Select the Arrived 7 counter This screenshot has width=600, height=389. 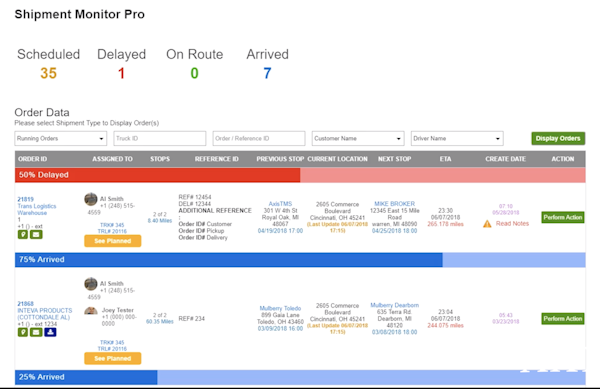point(267,64)
